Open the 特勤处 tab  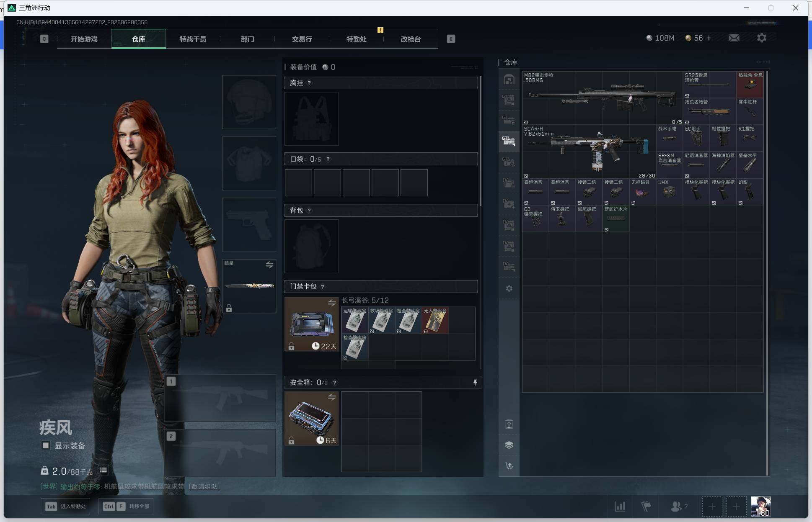tap(356, 39)
